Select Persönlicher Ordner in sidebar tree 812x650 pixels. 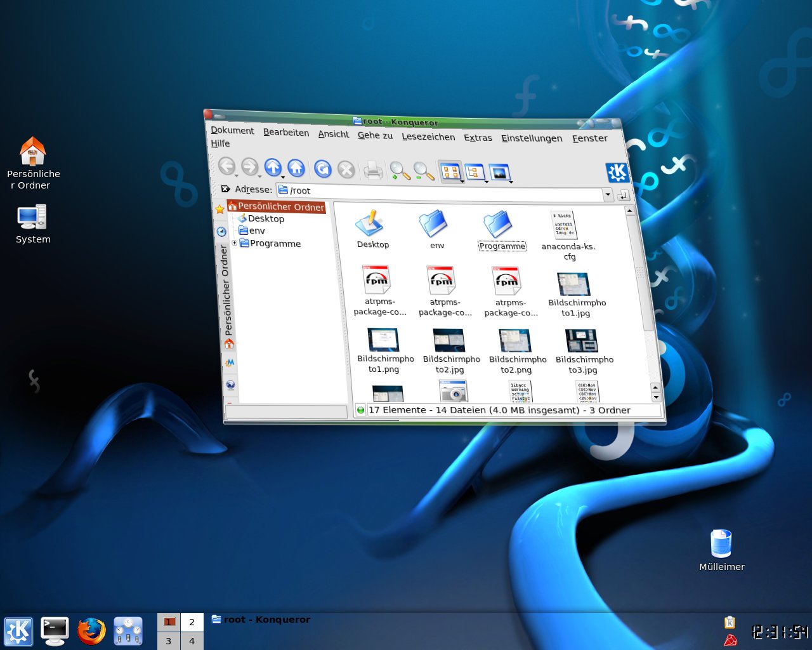276,206
